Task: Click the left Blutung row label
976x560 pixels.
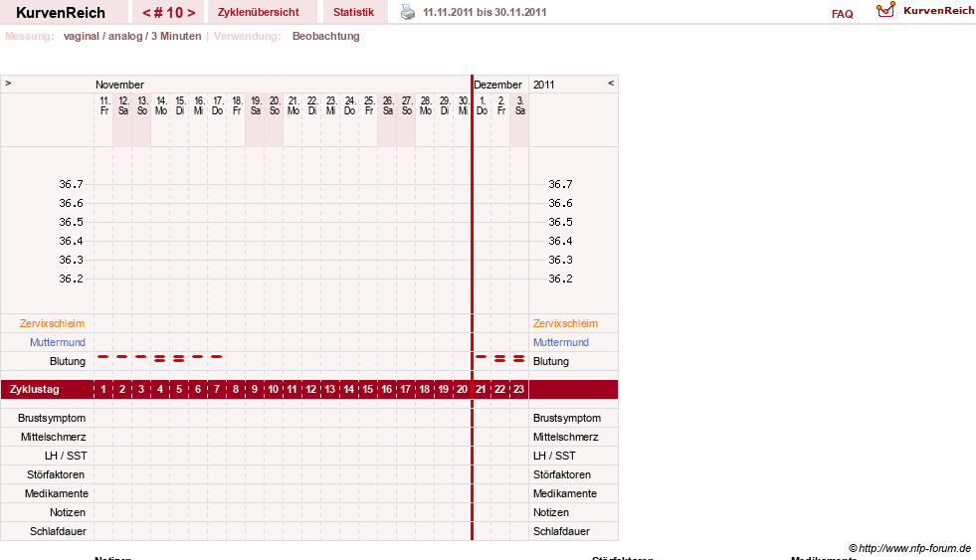Action: (x=68, y=361)
